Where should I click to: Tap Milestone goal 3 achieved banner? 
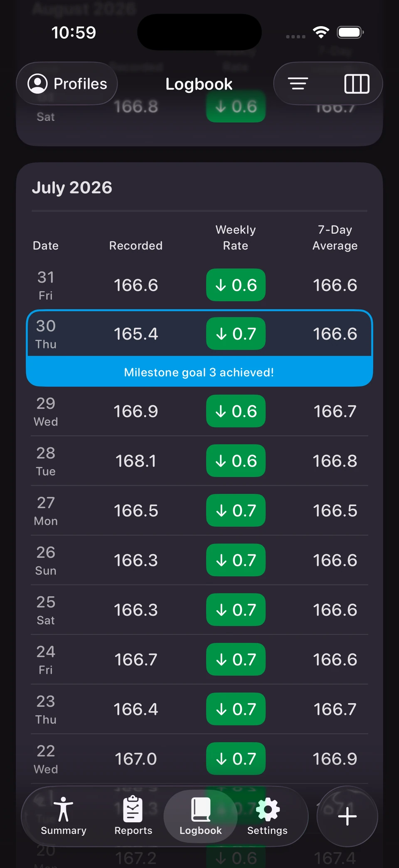(199, 372)
